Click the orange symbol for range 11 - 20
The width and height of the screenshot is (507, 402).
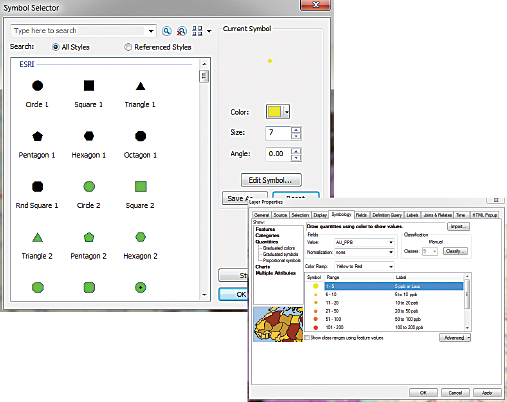click(315, 303)
